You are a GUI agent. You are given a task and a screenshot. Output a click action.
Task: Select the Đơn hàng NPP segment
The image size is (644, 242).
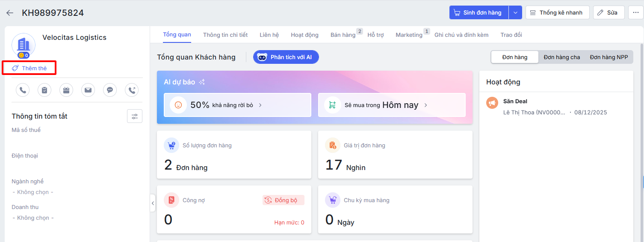pyautogui.click(x=609, y=57)
